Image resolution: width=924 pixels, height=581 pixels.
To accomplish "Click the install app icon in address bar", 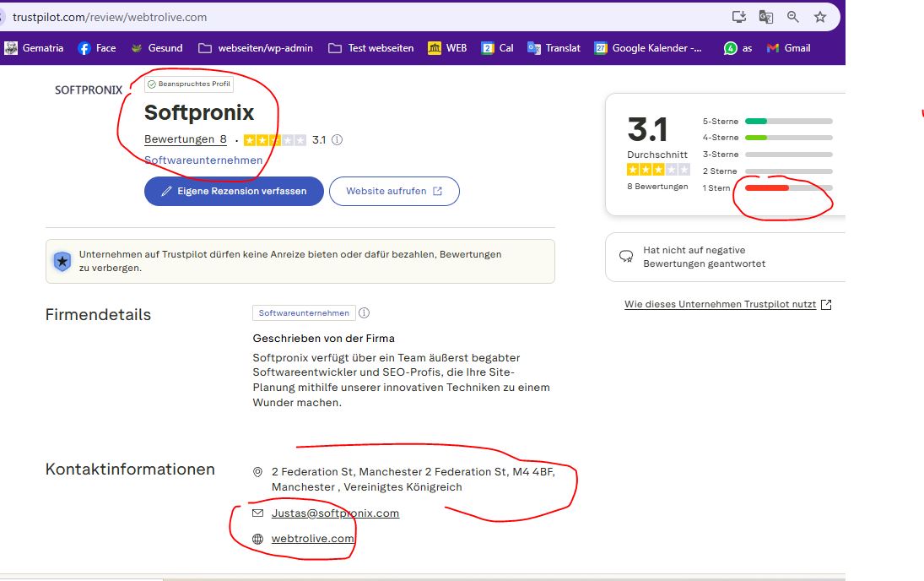I will click(738, 17).
